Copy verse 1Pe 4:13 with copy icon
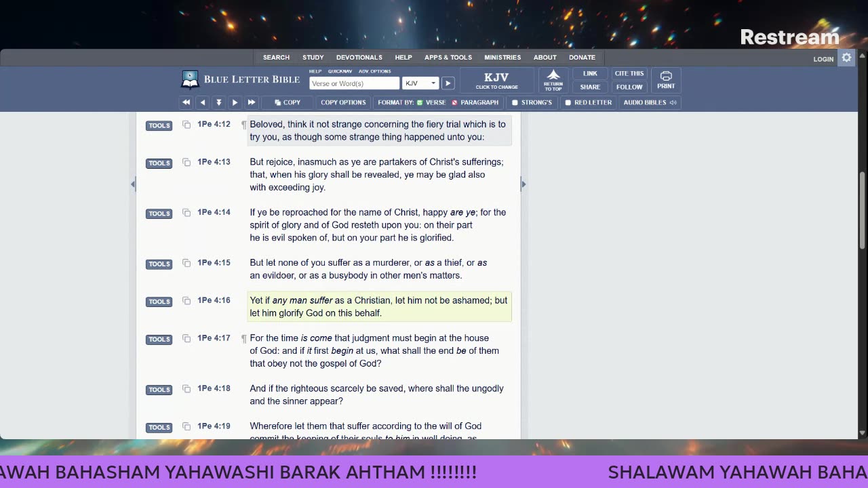 [186, 163]
